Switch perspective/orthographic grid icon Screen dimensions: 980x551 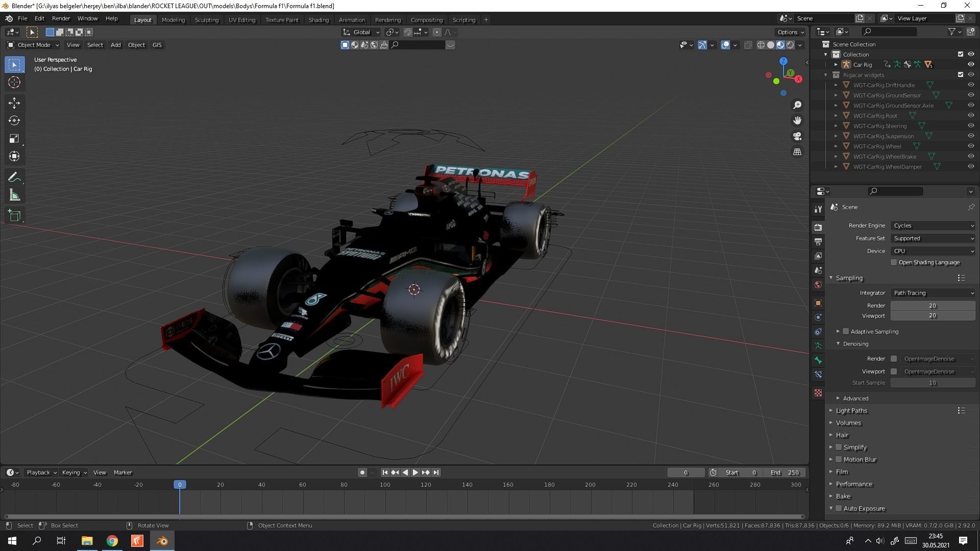point(797,152)
